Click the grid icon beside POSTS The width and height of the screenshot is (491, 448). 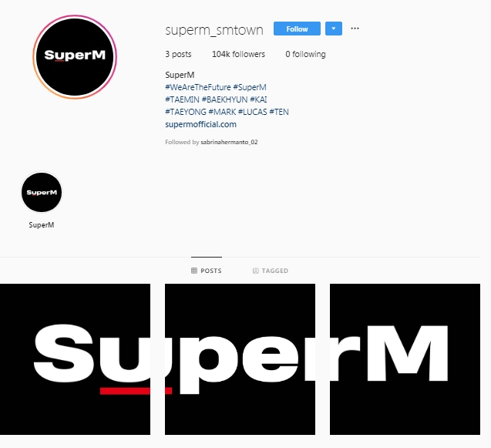[194, 271]
